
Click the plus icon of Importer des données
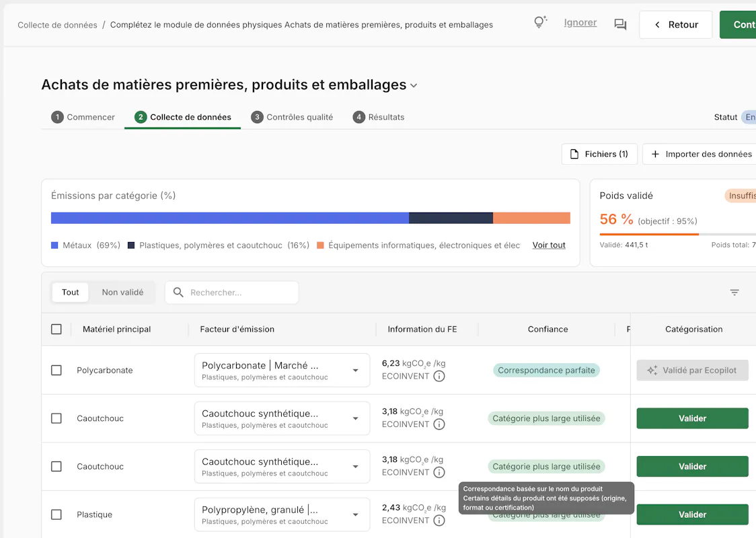point(655,154)
